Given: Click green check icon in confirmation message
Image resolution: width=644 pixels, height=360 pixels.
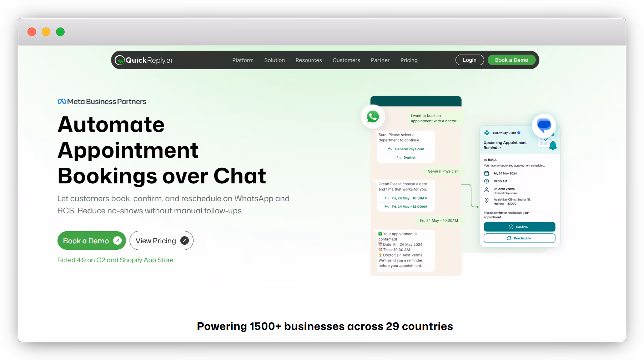Looking at the screenshot, I should point(380,234).
